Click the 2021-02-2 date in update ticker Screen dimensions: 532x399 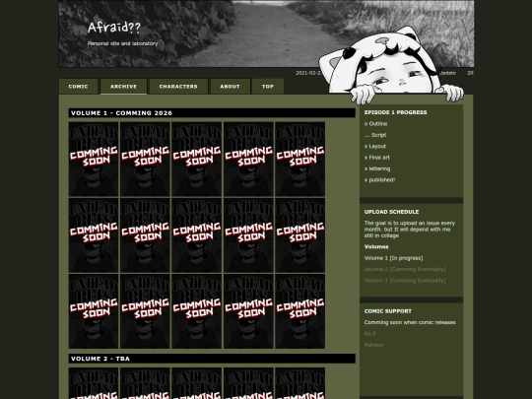tap(308, 73)
